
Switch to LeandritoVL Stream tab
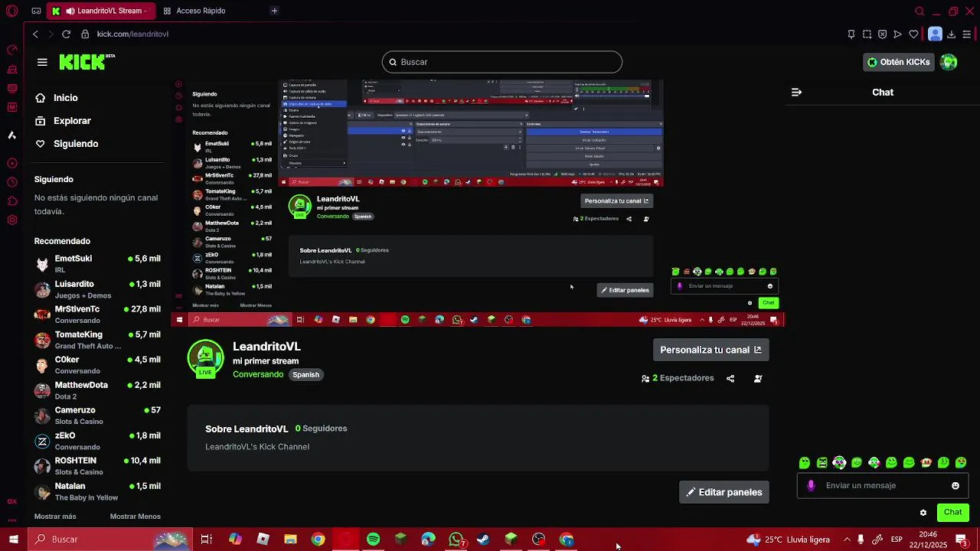tap(100, 11)
